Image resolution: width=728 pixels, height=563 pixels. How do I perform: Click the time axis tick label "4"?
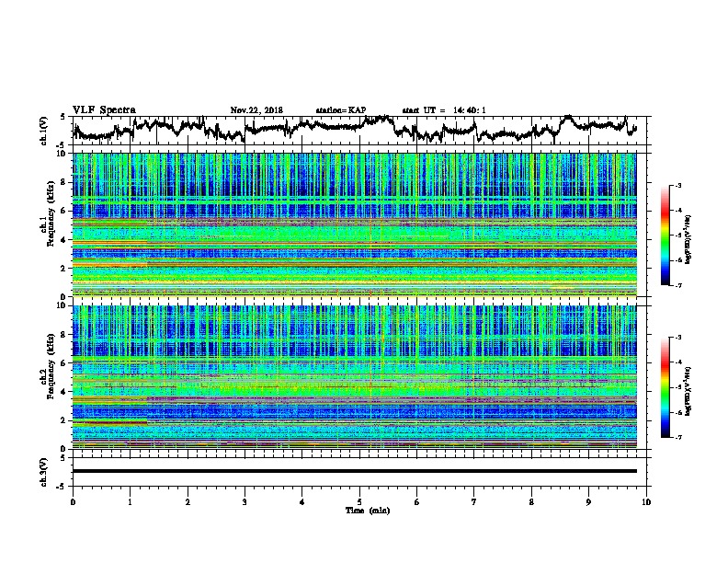302,502
